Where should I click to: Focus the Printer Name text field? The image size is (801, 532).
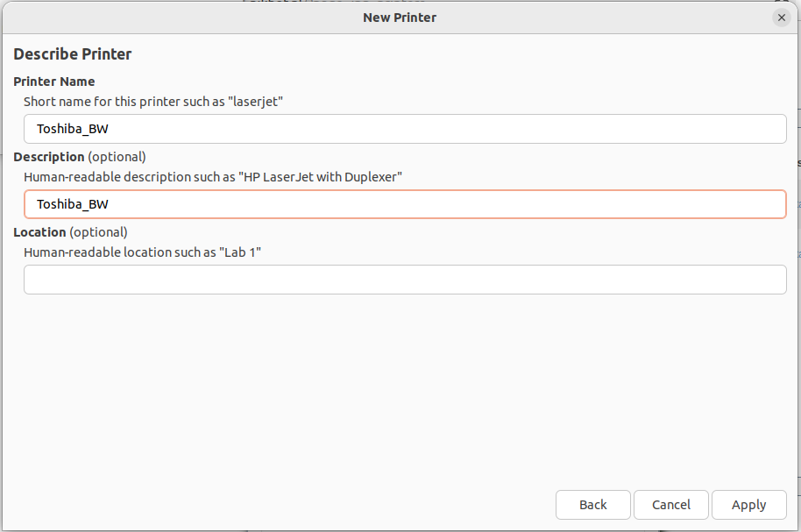pos(405,129)
